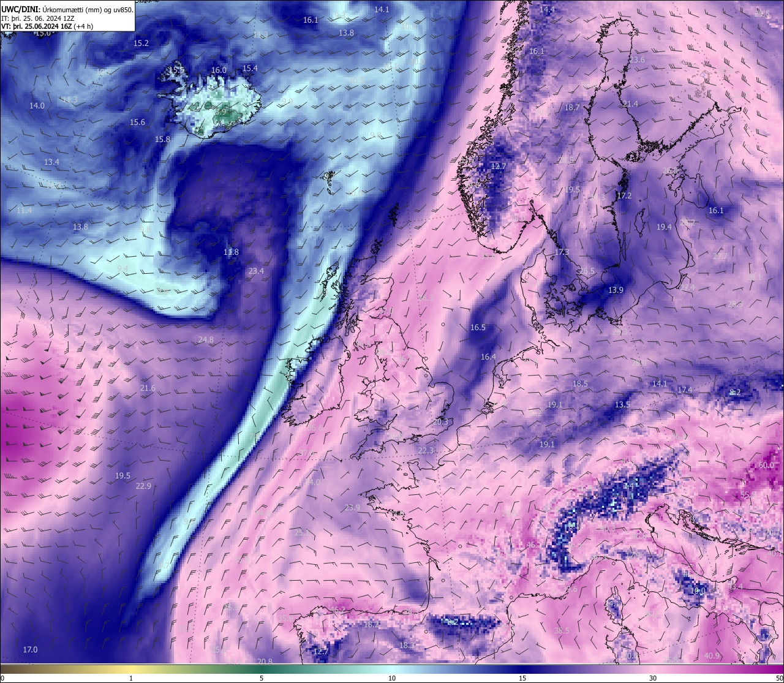Click the 22.9 value in the Atlantic
The width and height of the screenshot is (784, 683).
pos(143,486)
